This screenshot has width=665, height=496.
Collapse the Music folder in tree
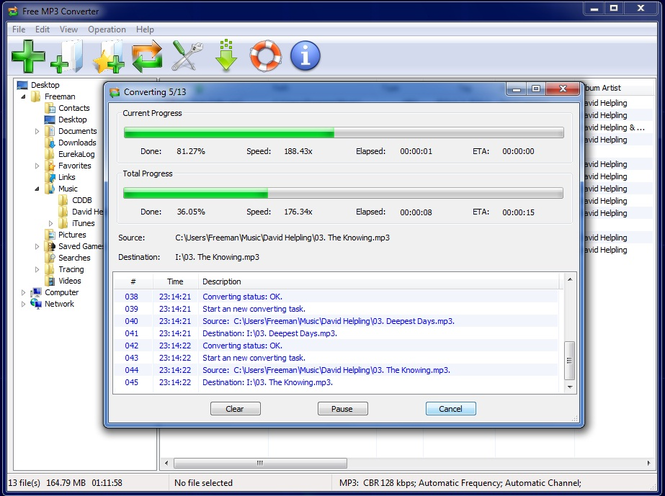pyautogui.click(x=38, y=189)
